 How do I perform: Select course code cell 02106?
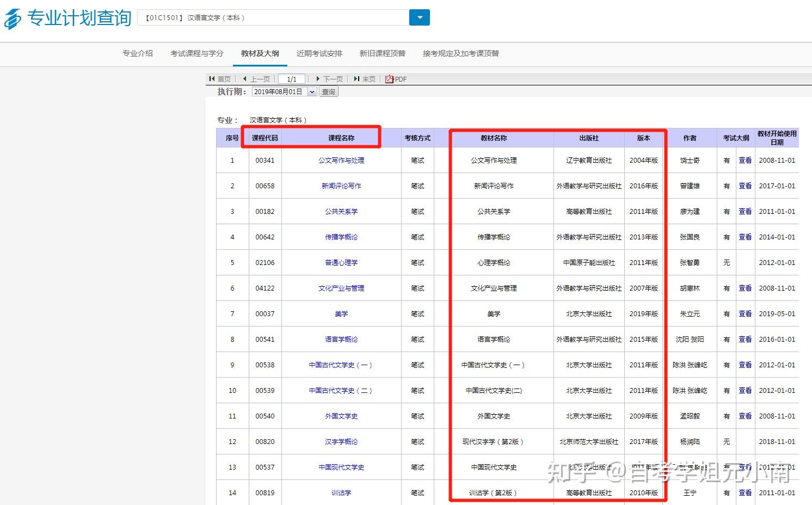tap(265, 263)
